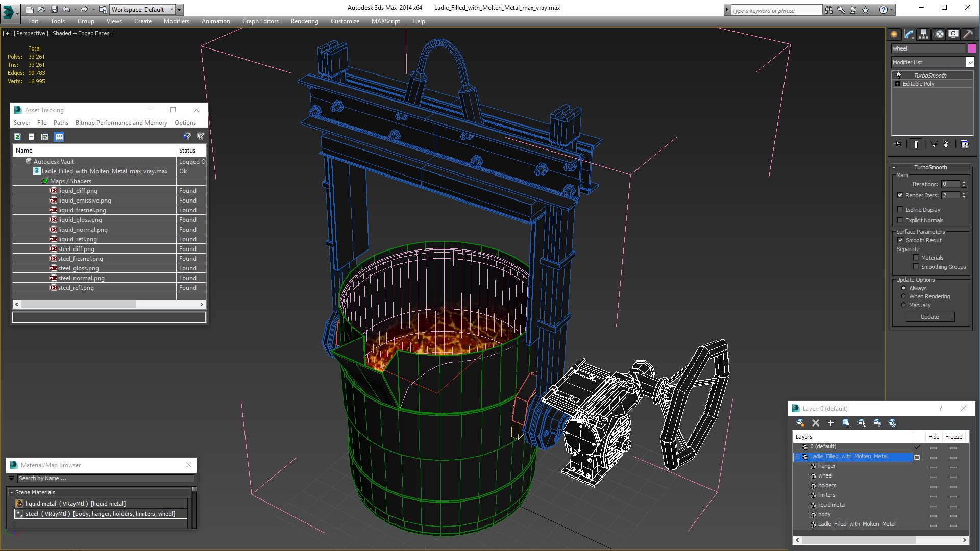Select Manually update option
This screenshot has width=980, height=551.
(903, 305)
